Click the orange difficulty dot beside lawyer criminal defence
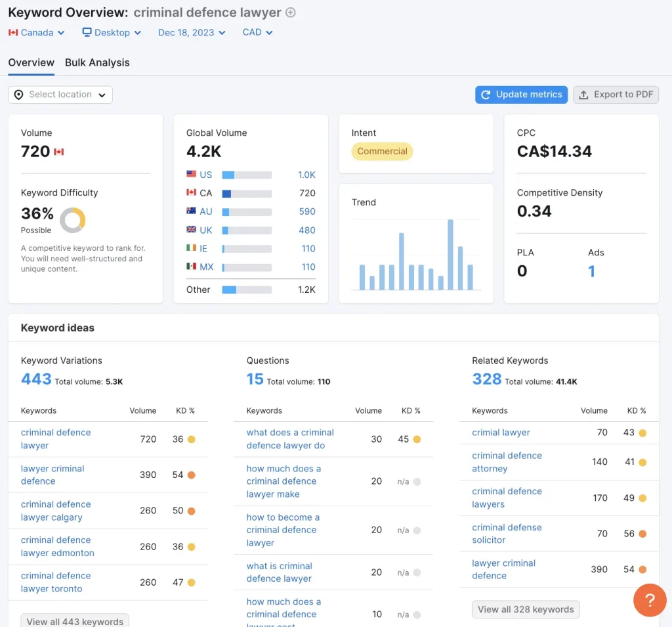 [191, 475]
